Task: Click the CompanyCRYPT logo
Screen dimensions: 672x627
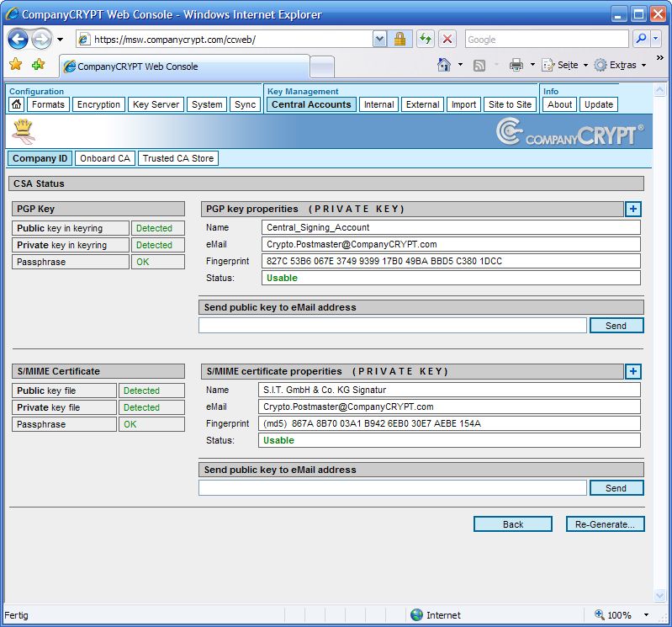Action: (570, 132)
